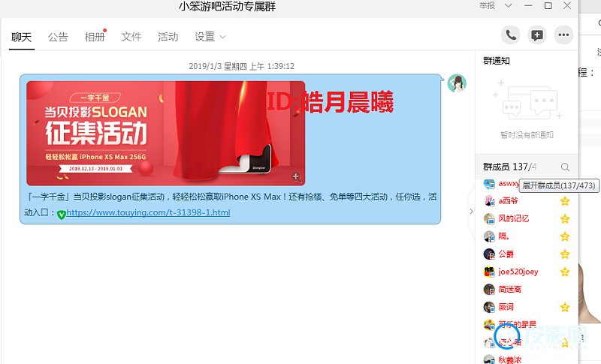Select member joe520joey in the list
This screenshot has height=364, width=601.
[x=518, y=272]
